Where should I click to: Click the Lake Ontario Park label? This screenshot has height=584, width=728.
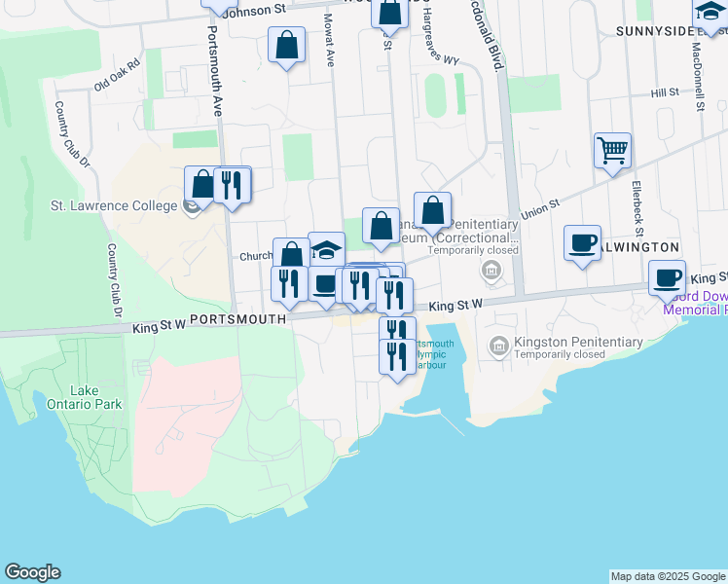click(84, 397)
